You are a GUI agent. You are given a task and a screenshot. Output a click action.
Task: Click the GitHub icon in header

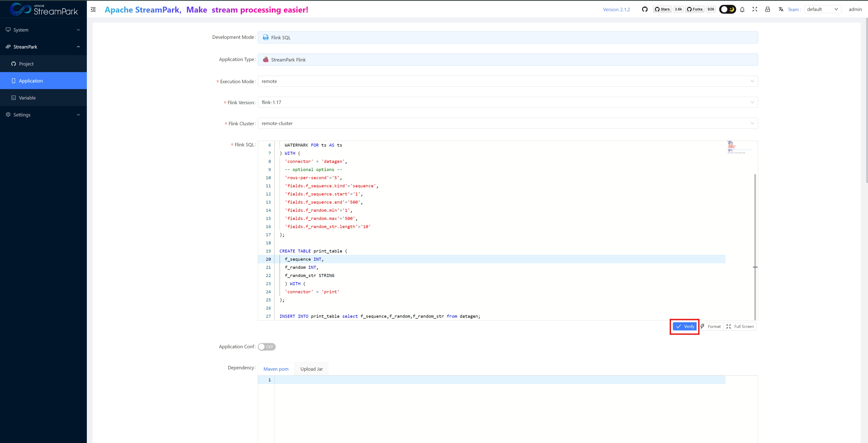(x=645, y=10)
